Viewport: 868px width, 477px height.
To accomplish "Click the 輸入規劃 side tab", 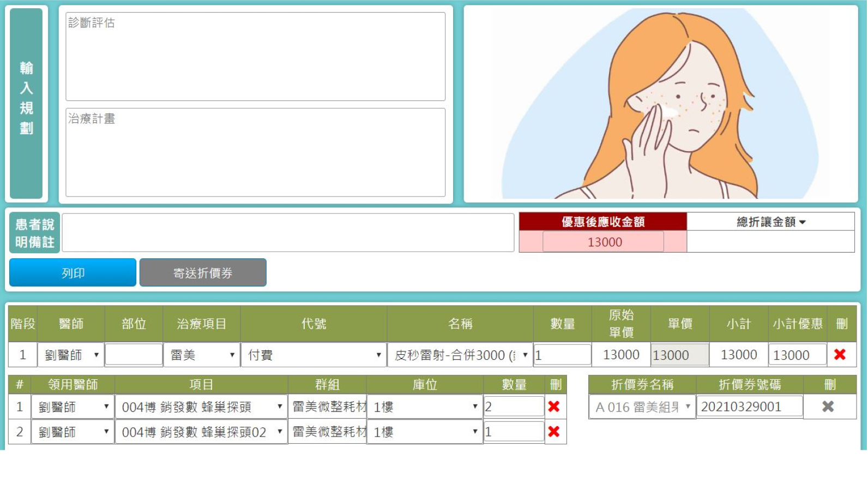I will tap(26, 103).
